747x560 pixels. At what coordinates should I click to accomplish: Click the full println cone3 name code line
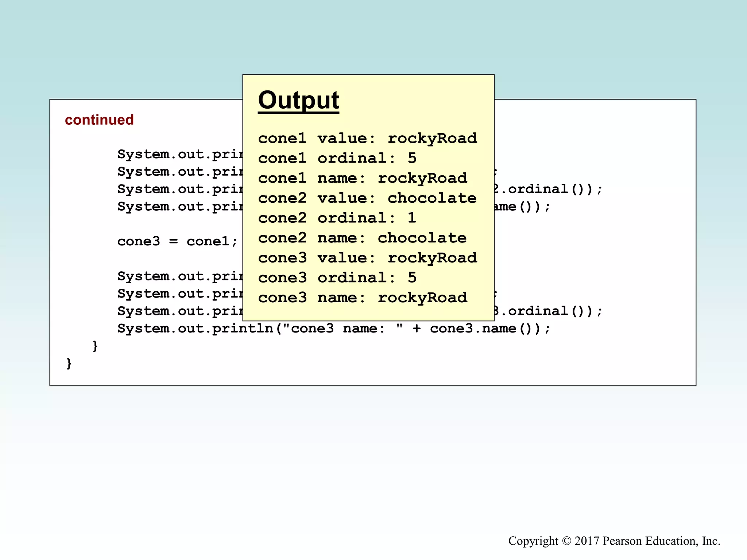pos(333,328)
